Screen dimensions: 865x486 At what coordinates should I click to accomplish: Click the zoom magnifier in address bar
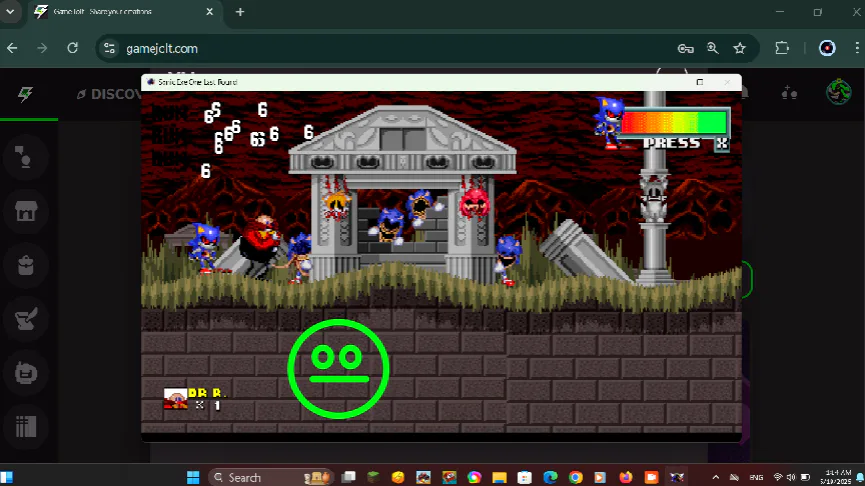point(713,49)
